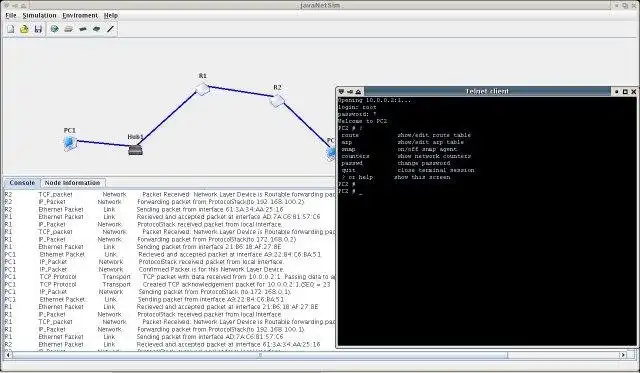This screenshot has width=640, height=373.
Task: Click log row 'Forwarding packet from ProtocolStack(to 192.168.100.2)'
Action: [x=221, y=202]
